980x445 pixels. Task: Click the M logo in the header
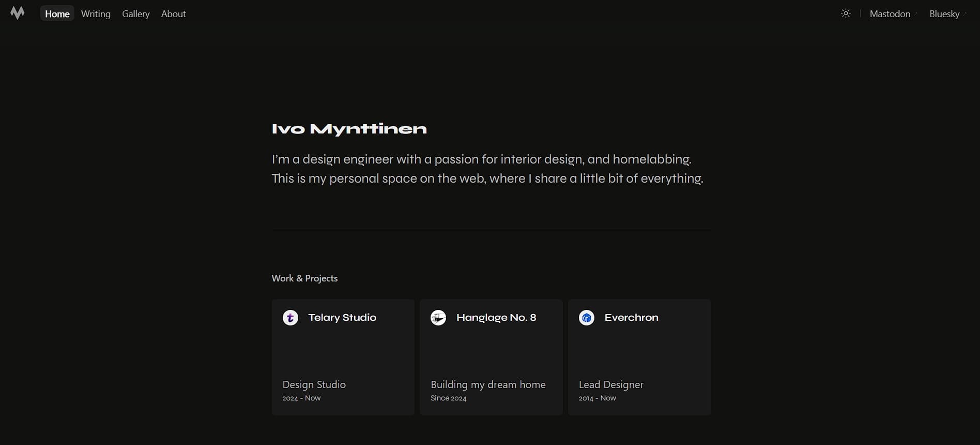pyautogui.click(x=18, y=13)
